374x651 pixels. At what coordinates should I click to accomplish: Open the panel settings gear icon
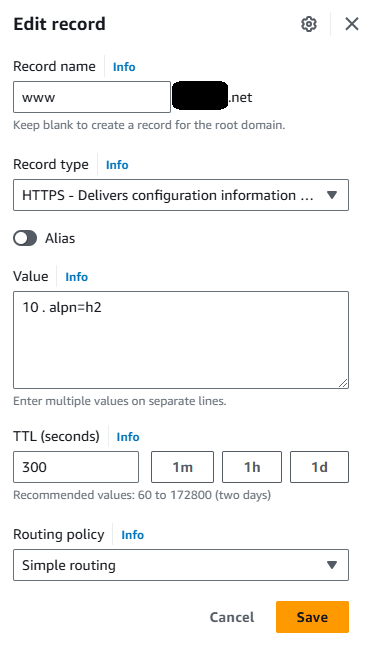point(308,24)
